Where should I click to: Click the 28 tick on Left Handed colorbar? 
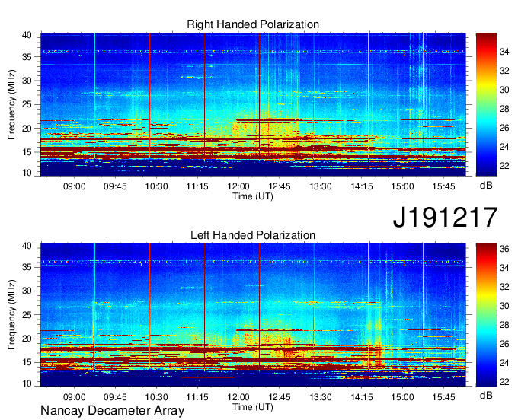(x=504, y=325)
